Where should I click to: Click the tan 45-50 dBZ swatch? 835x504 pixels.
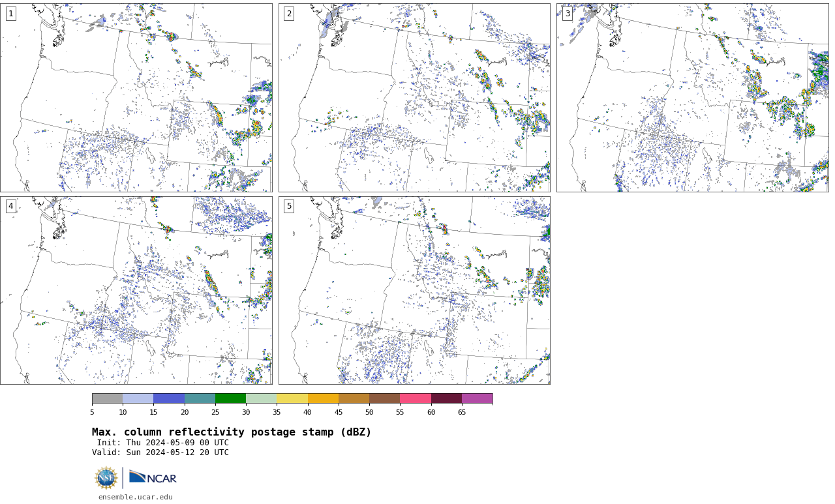coord(354,398)
